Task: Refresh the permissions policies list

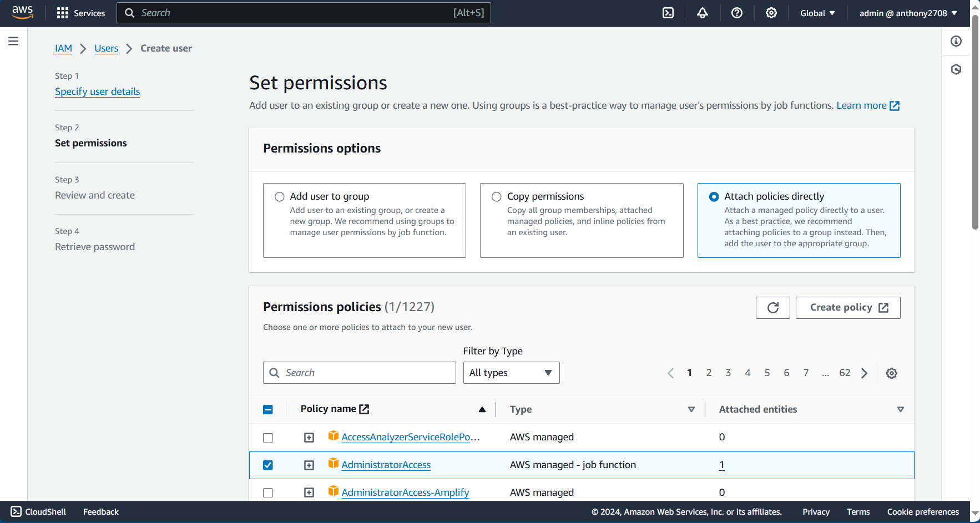Action: [772, 308]
